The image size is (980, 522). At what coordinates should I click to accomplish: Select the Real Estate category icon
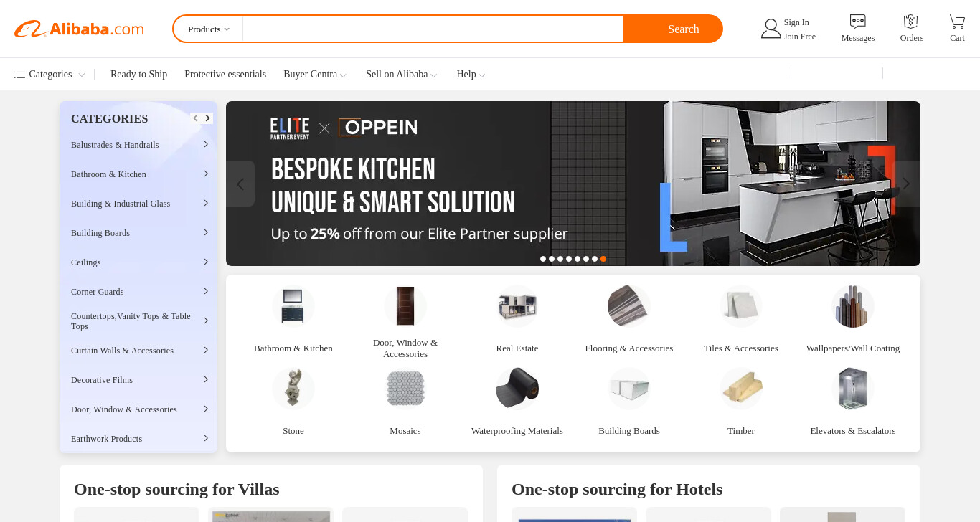click(x=517, y=306)
